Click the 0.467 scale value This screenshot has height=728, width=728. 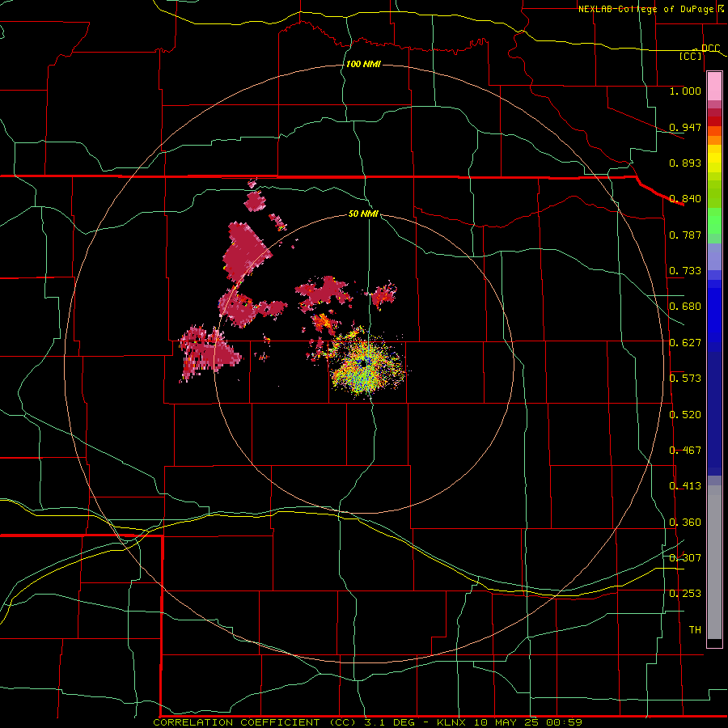click(x=685, y=451)
